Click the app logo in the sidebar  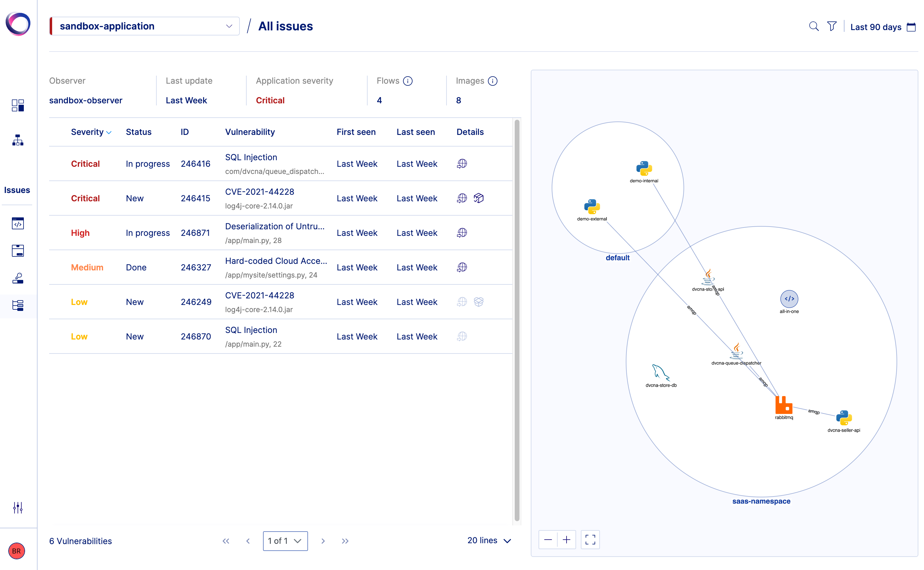[x=18, y=24]
